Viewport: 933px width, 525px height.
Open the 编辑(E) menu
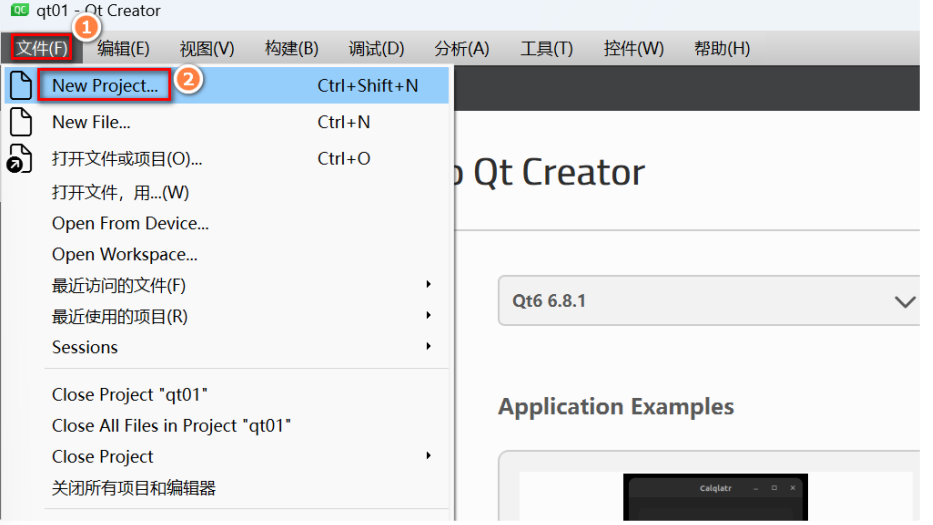(x=123, y=48)
